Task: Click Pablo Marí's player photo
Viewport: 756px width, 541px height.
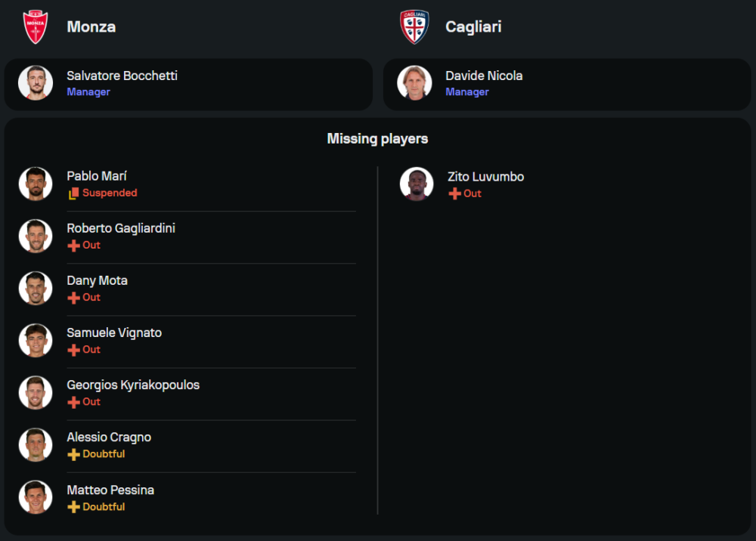Action: pyautogui.click(x=36, y=184)
